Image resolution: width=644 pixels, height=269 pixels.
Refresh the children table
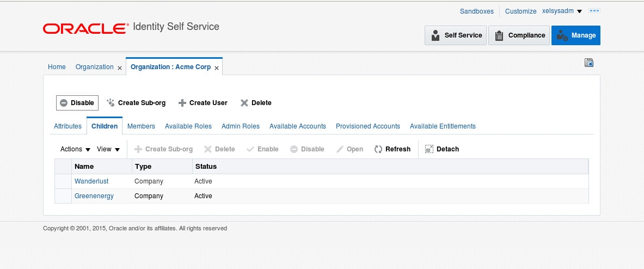coord(392,149)
